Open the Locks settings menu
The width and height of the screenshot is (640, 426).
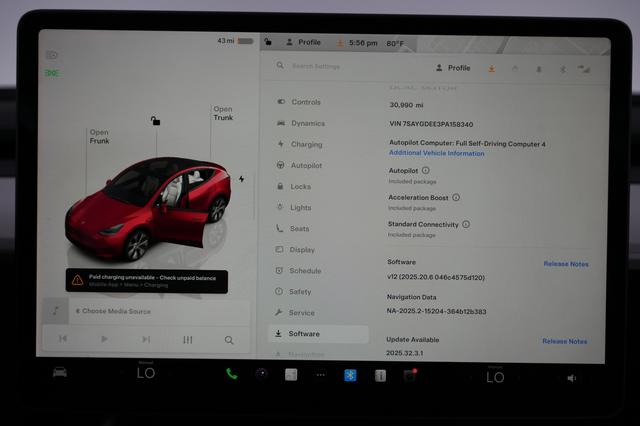point(294,186)
